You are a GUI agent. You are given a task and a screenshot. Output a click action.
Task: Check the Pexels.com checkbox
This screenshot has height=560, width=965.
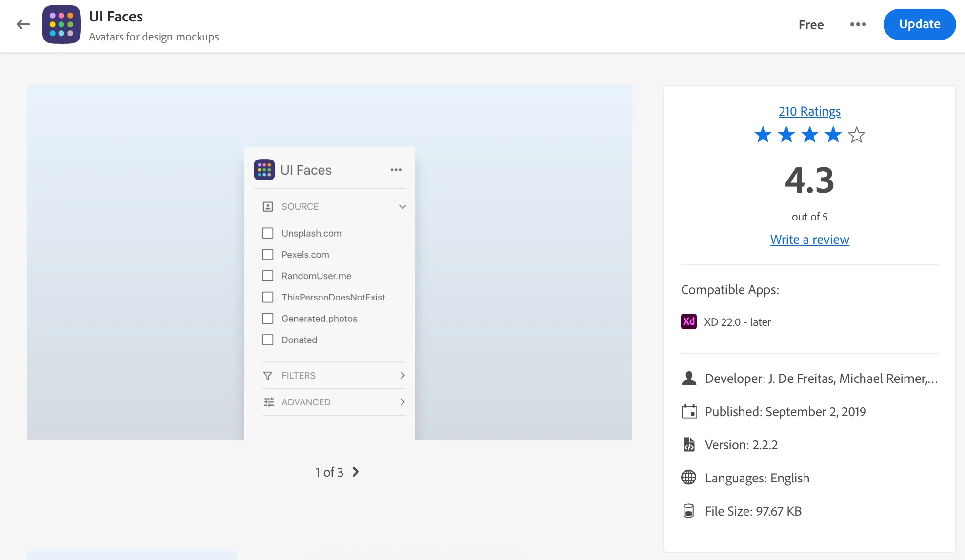pos(268,255)
